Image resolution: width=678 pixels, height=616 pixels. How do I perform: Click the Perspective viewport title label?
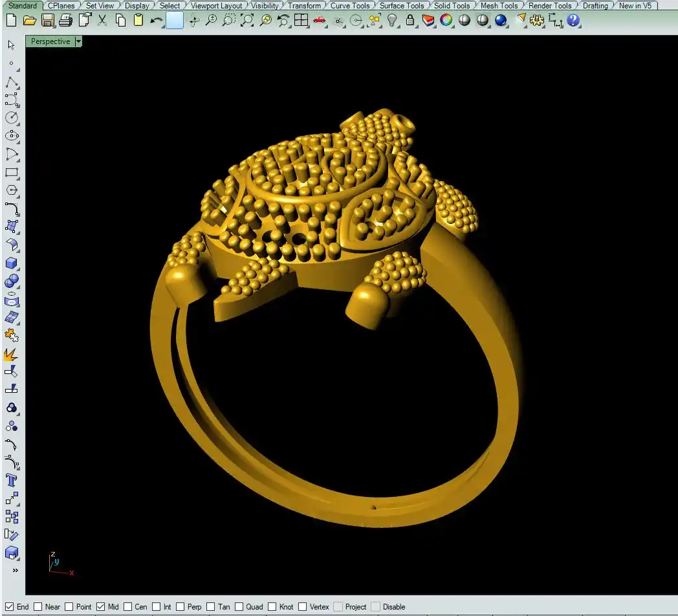(50, 41)
